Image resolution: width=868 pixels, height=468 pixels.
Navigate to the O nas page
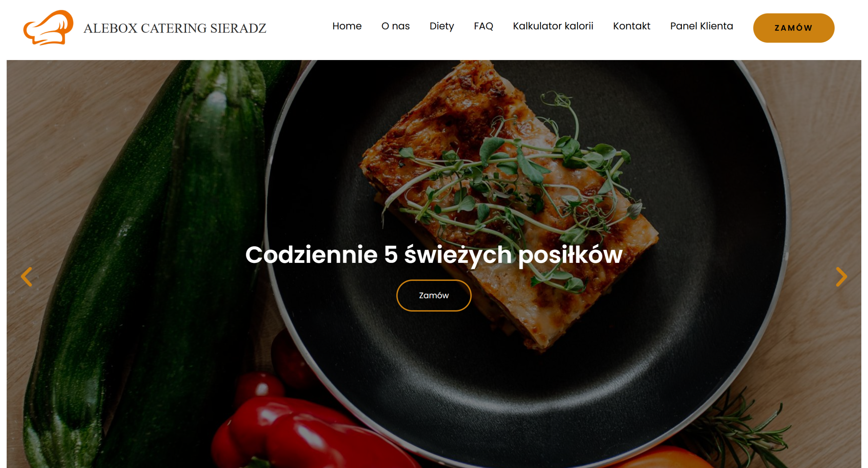click(395, 26)
